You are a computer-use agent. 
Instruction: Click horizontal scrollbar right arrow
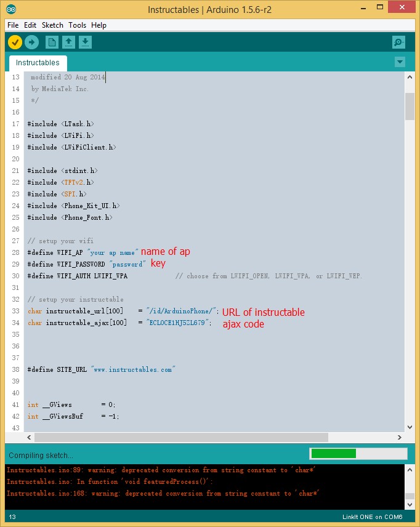400,437
